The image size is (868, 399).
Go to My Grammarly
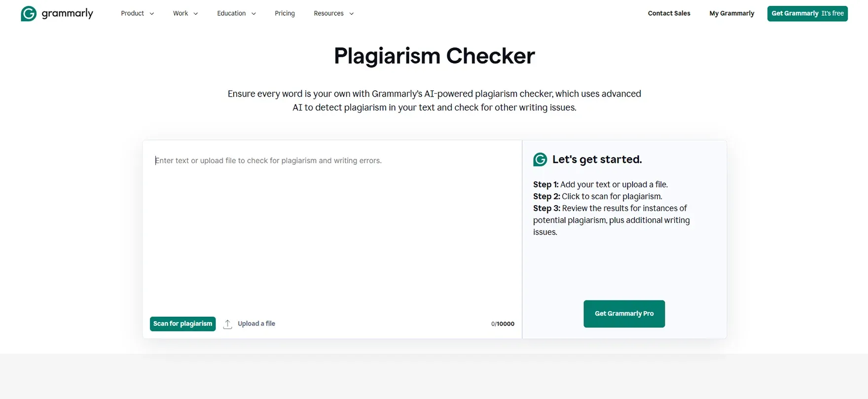731,13
